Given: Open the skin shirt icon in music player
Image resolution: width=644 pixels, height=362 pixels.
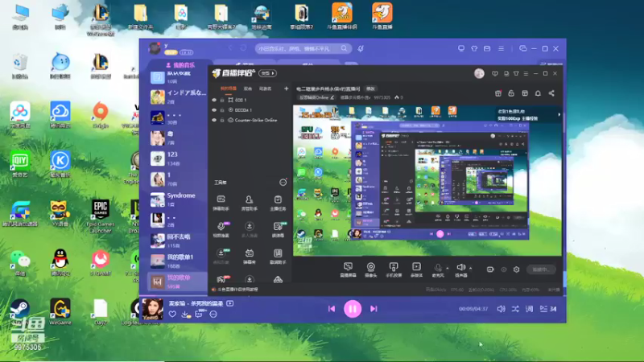Looking at the screenshot, I should click(474, 48).
